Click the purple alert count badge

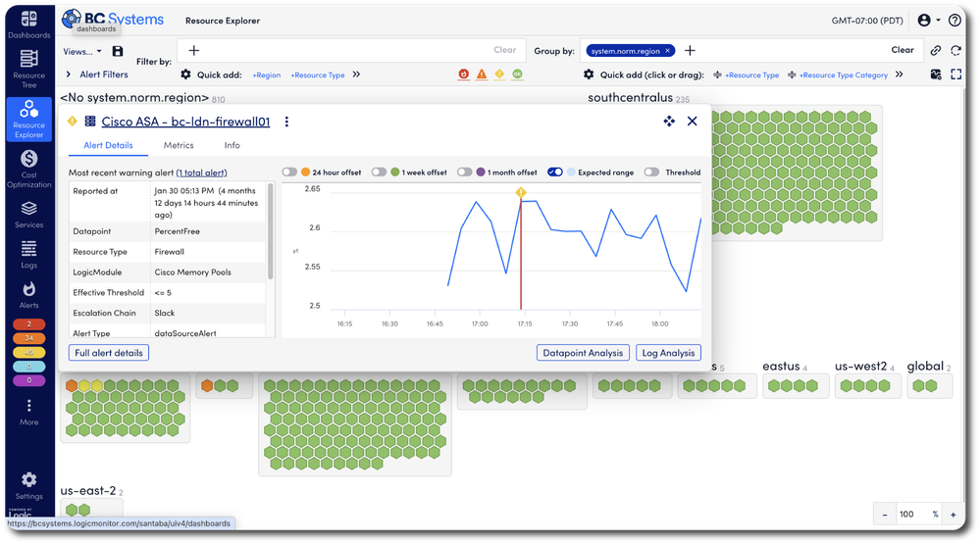coord(28,380)
